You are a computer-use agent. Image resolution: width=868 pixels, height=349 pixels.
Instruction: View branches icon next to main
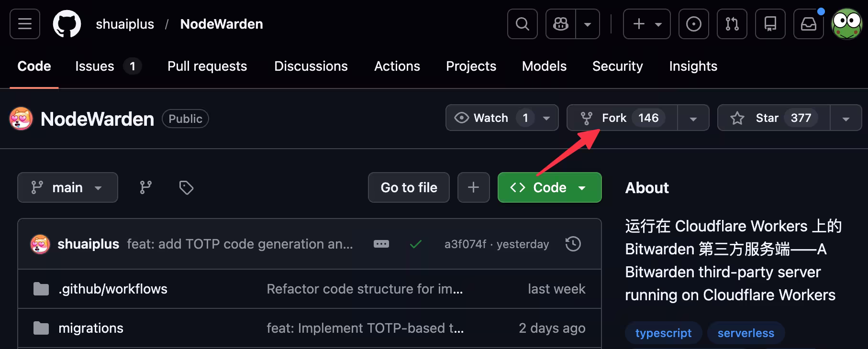tap(145, 187)
